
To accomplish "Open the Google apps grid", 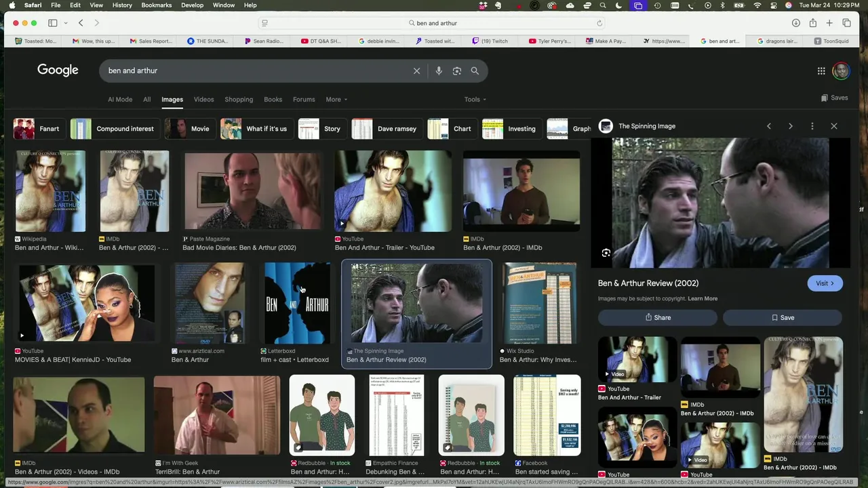I will tap(821, 70).
